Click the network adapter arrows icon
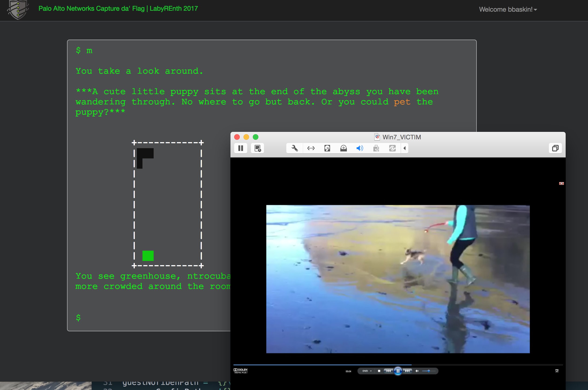The height and width of the screenshot is (390, 588). tap(311, 148)
